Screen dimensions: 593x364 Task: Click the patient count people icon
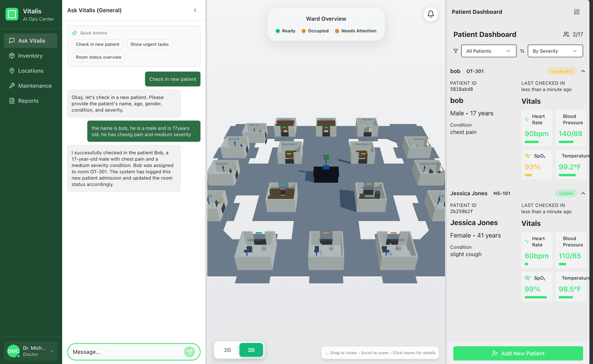pyautogui.click(x=566, y=35)
